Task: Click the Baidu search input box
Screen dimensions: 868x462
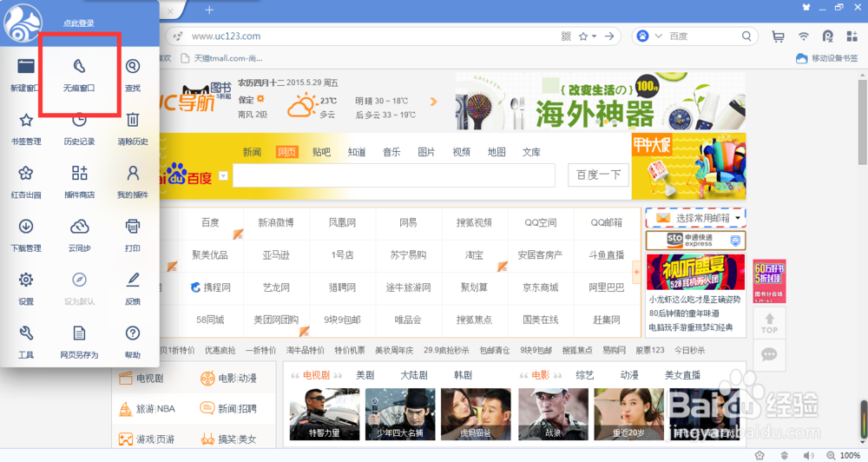Action: [393, 175]
